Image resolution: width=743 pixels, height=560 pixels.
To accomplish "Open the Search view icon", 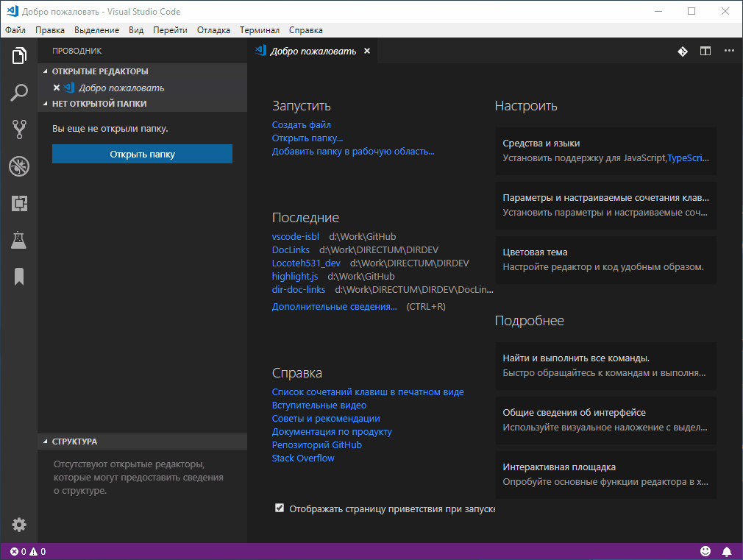I will click(x=19, y=93).
